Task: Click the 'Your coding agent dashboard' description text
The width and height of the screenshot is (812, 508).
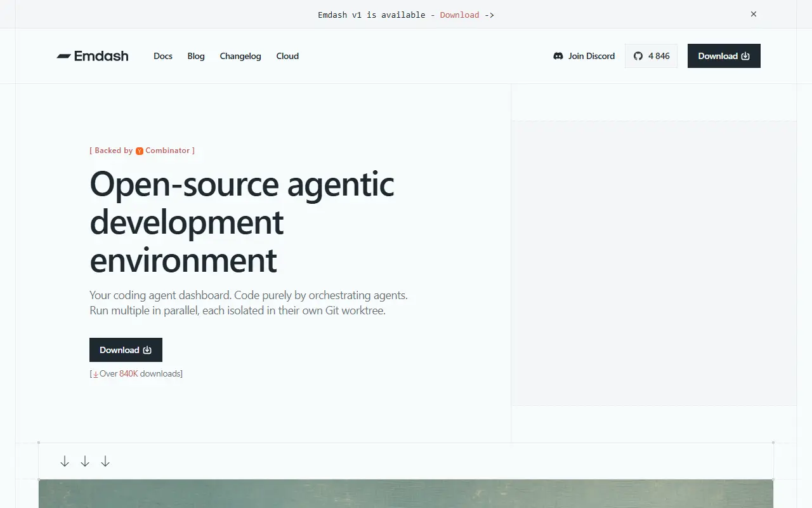Action: pos(249,303)
